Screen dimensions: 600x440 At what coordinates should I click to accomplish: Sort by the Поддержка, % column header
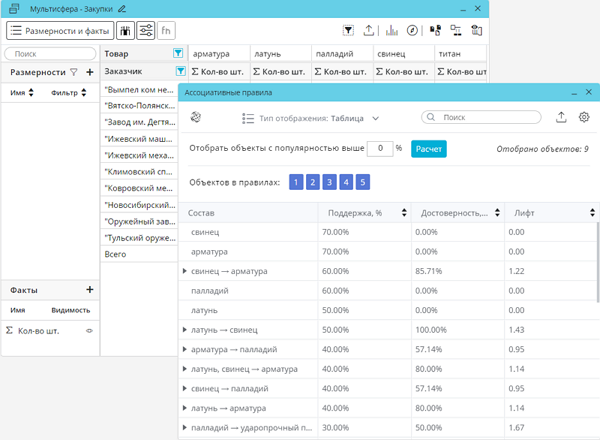click(361, 213)
